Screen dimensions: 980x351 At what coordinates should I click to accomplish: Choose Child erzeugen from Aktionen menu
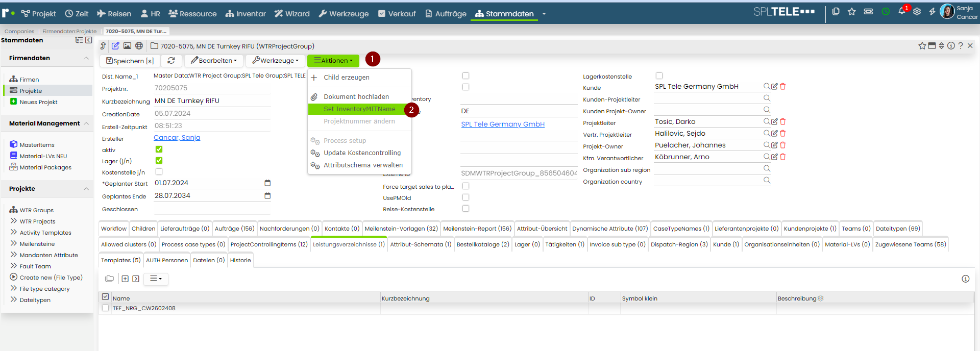click(x=347, y=78)
